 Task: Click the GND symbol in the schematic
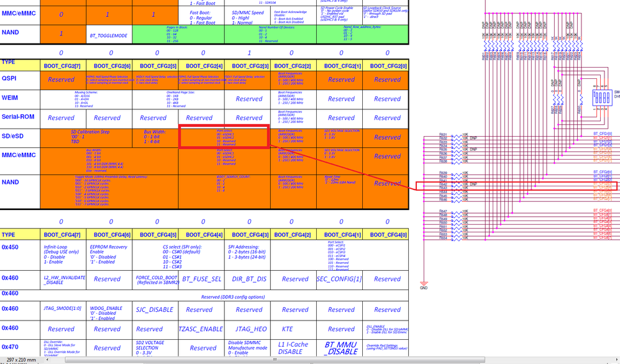coord(424,285)
